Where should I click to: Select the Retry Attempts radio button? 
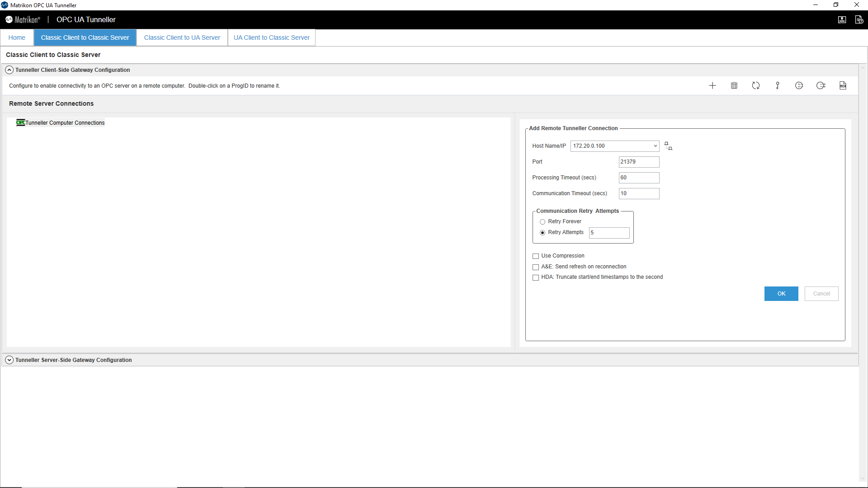pyautogui.click(x=542, y=233)
